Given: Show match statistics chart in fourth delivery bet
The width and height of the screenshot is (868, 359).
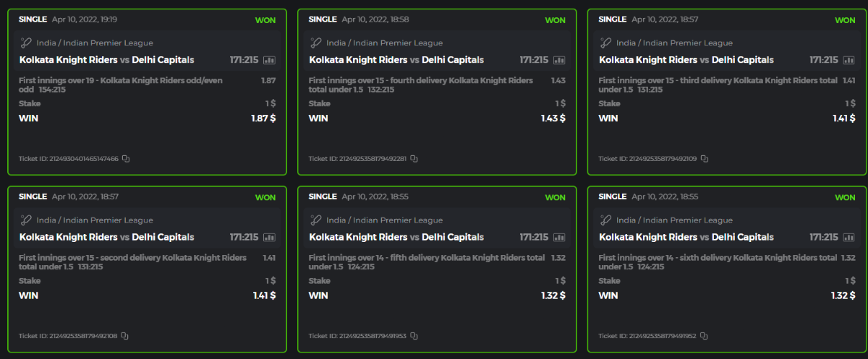Looking at the screenshot, I should click(x=559, y=60).
